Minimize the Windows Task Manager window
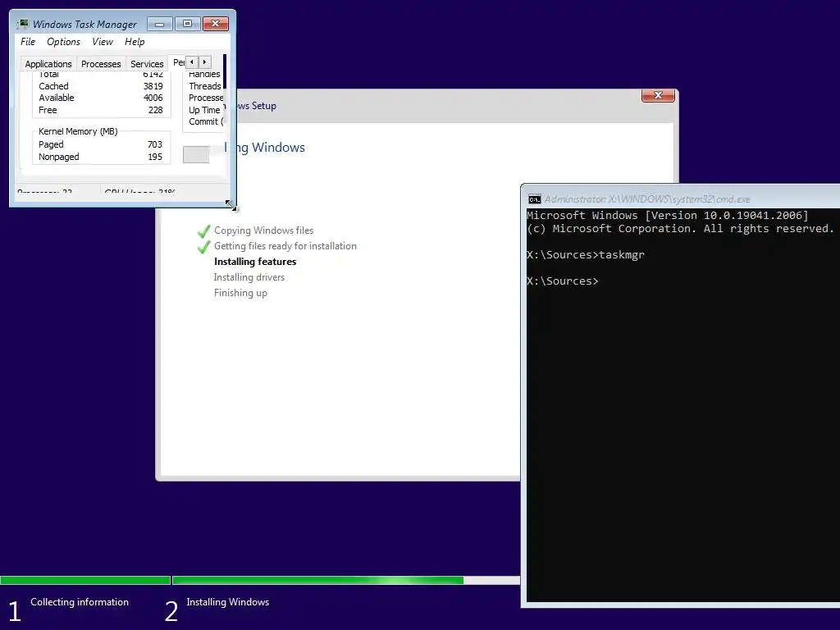Image resolution: width=840 pixels, height=630 pixels. 160,24
